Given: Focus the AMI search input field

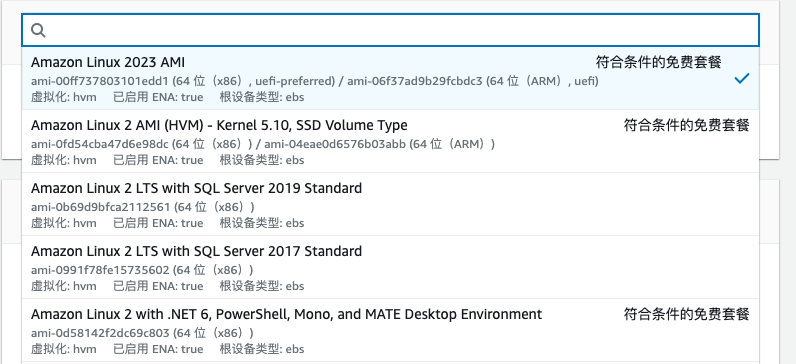Looking at the screenshot, I should pyautogui.click(x=390, y=30).
